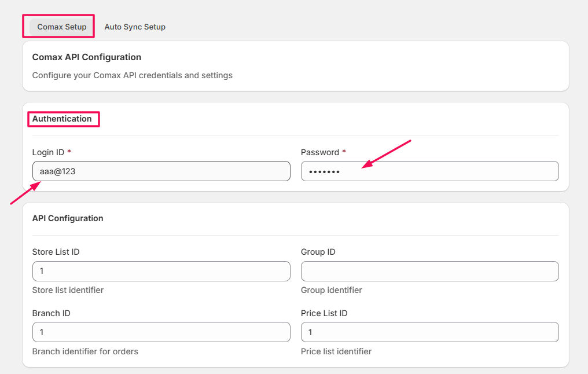Click the Price List ID input field

429,332
